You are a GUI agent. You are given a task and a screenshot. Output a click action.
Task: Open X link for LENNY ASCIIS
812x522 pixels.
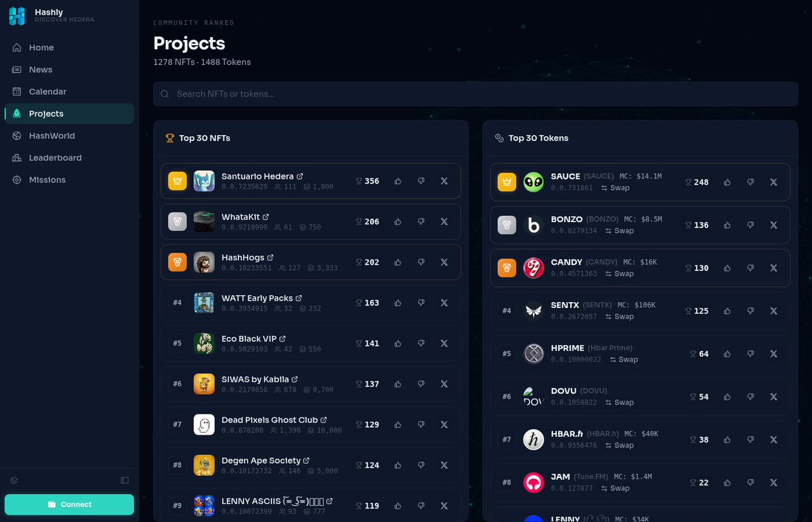coord(444,506)
